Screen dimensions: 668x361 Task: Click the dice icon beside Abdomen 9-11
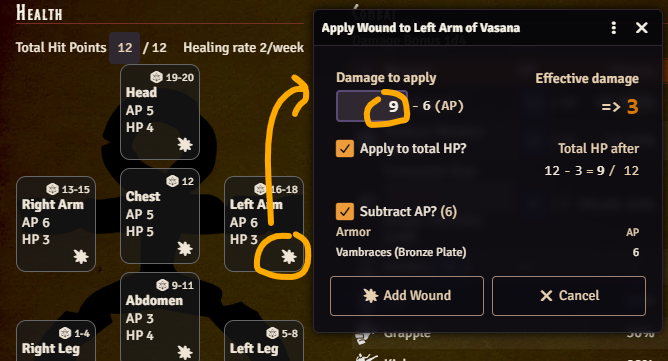click(x=162, y=285)
